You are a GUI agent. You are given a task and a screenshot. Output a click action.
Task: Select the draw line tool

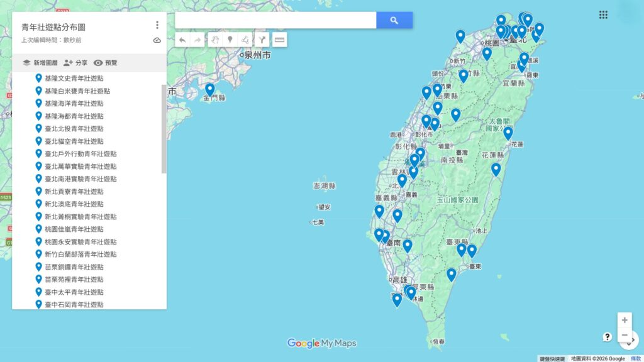245,40
